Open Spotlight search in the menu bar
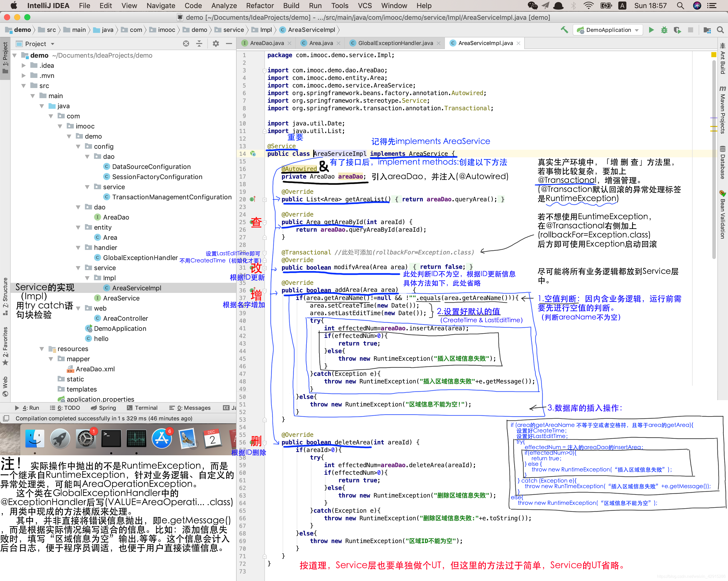Screen dimensions: 728x581 coord(680,6)
